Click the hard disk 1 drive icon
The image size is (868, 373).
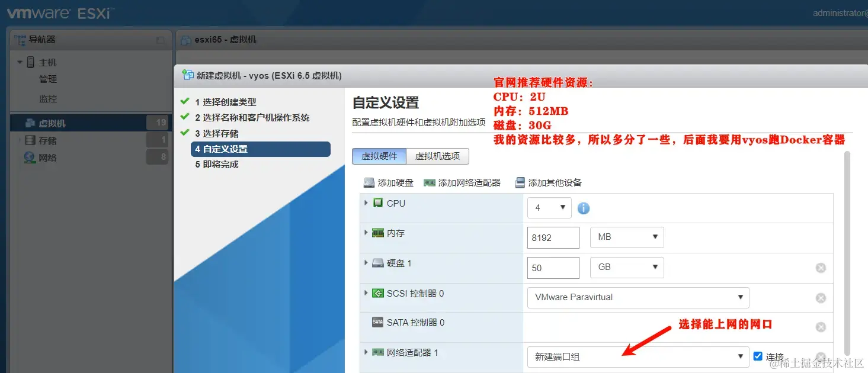coord(377,262)
